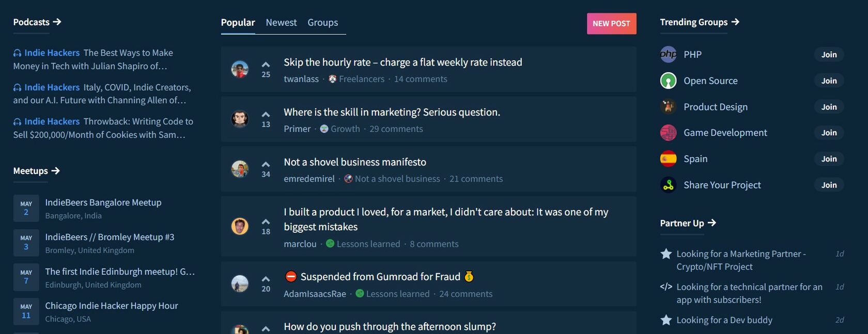Click the NEW POST button
The width and height of the screenshot is (868, 334).
pyautogui.click(x=611, y=24)
